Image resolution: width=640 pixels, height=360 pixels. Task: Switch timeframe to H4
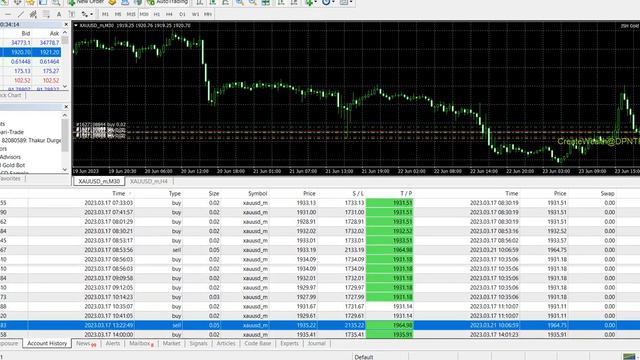pyautogui.click(x=169, y=14)
